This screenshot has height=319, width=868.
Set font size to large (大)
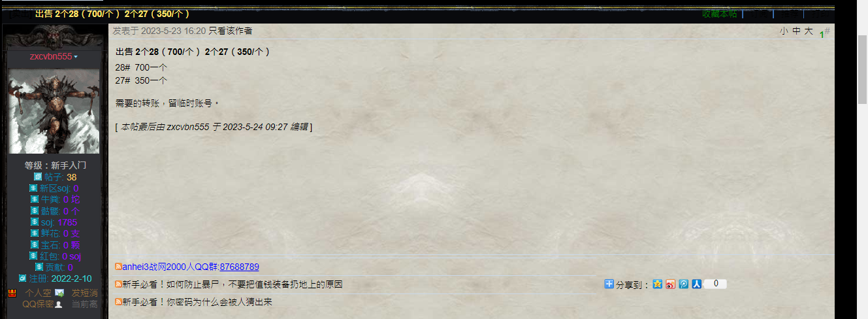click(809, 31)
